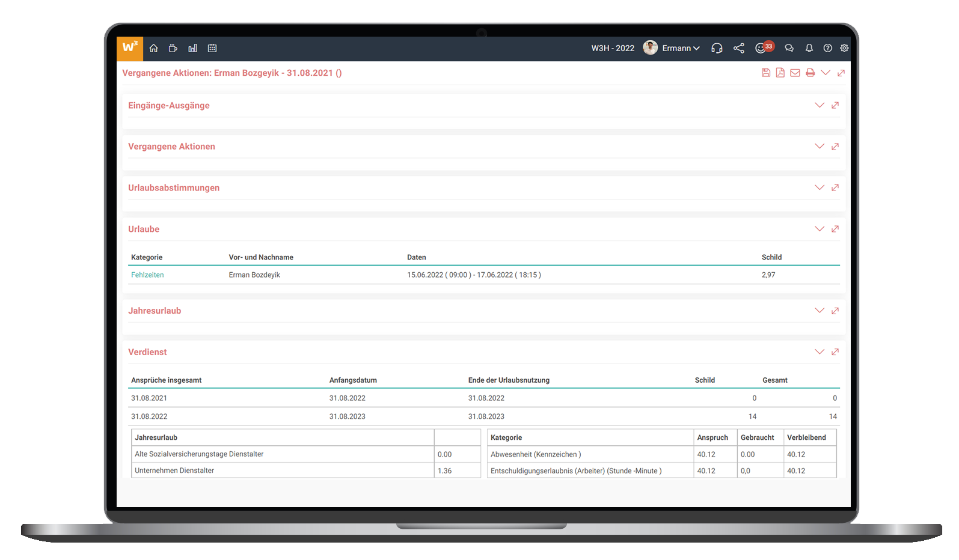Open the settings gear icon

tap(844, 48)
